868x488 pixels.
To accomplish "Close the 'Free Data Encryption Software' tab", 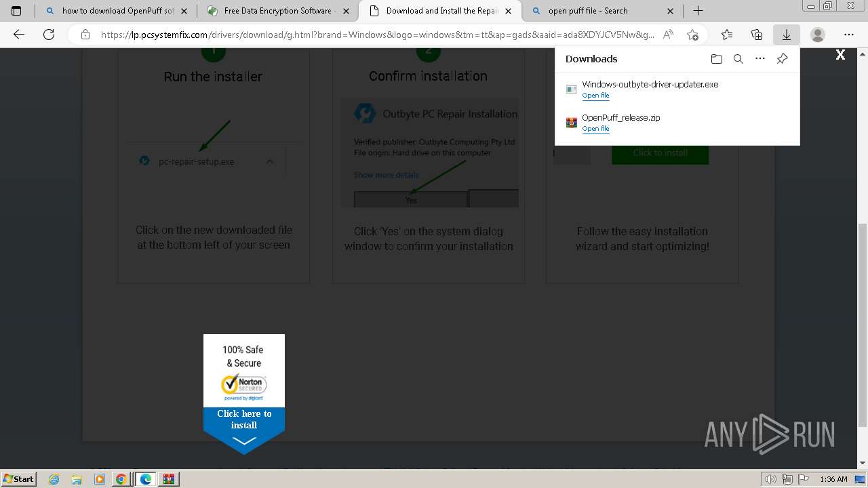I will [x=346, y=11].
